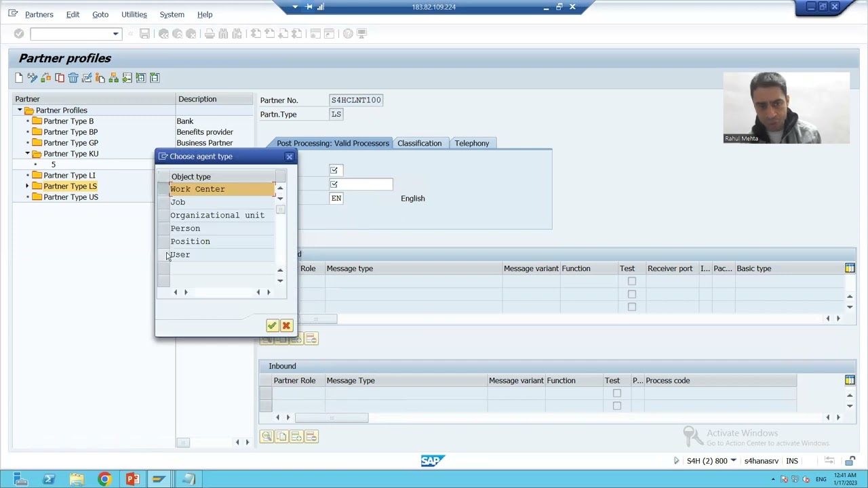Click the Customize local layout monitor icon
868x488 pixels.
[361, 33]
